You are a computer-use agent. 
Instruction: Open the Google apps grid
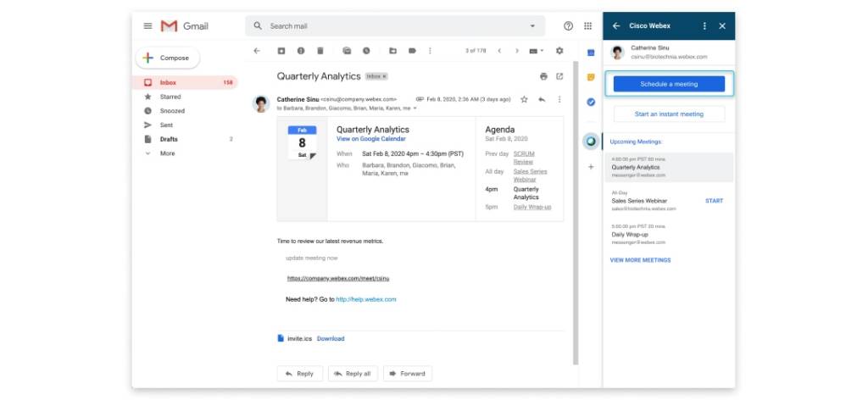[x=588, y=26]
